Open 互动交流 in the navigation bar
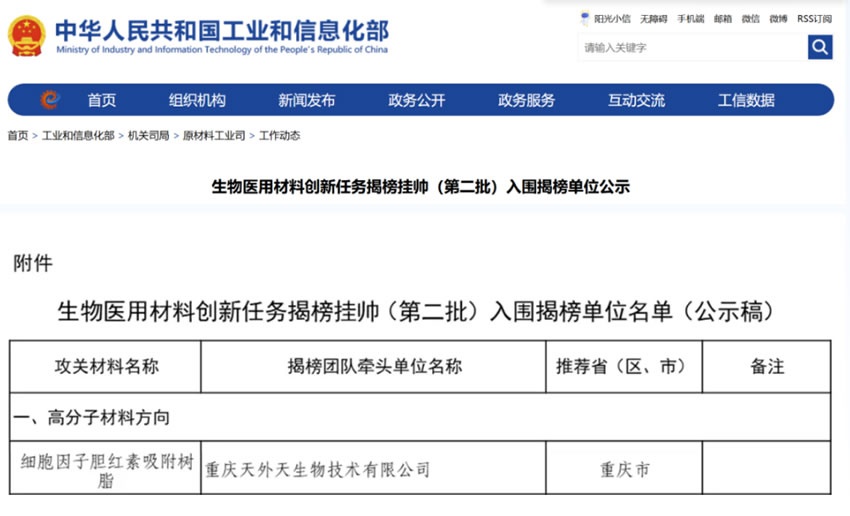850x516 pixels. coord(636,100)
